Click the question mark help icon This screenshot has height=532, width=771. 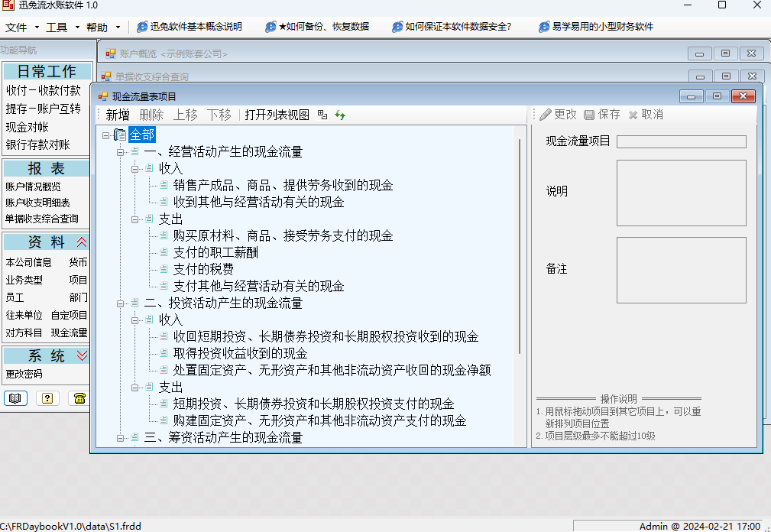(x=47, y=397)
